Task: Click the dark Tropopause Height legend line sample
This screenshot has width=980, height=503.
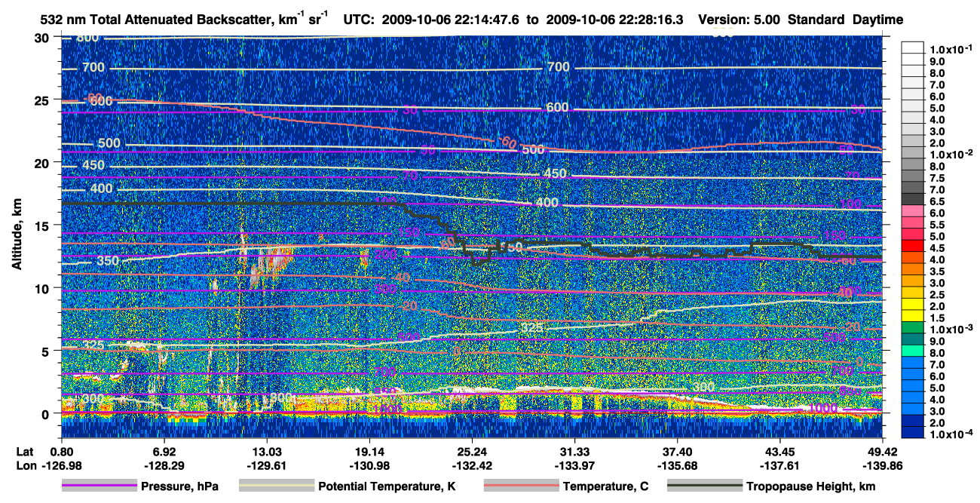Action: click(x=704, y=486)
